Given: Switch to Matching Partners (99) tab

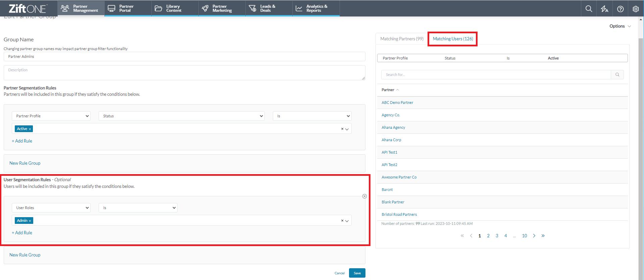Looking at the screenshot, I should (402, 39).
